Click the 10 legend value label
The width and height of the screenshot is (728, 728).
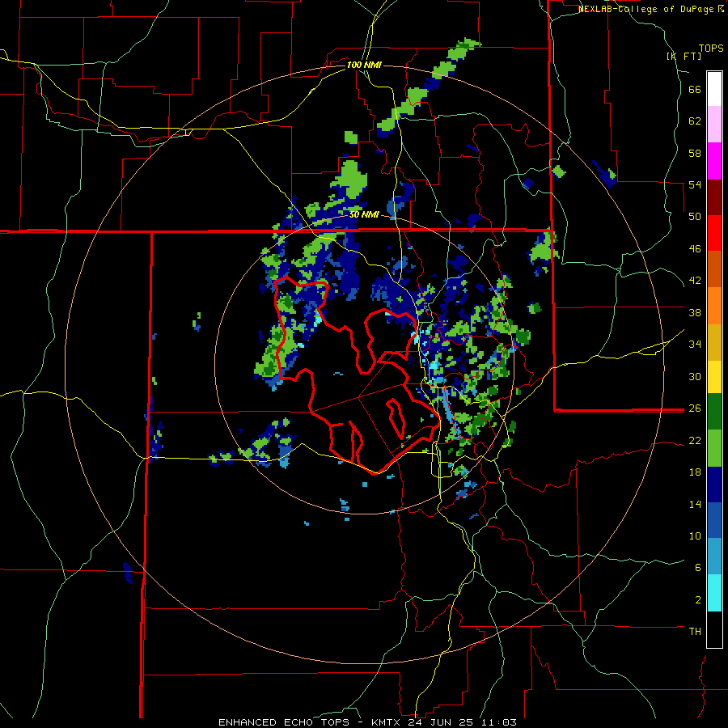pyautogui.click(x=695, y=535)
